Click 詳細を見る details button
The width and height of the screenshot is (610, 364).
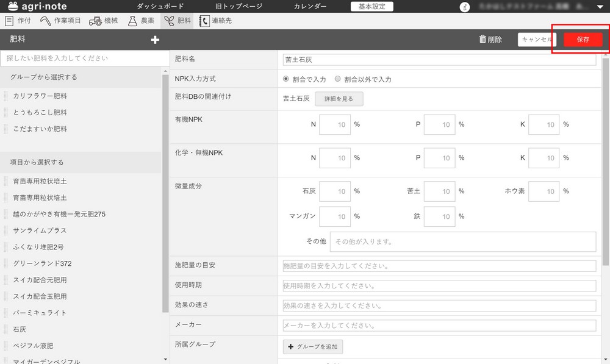click(339, 99)
